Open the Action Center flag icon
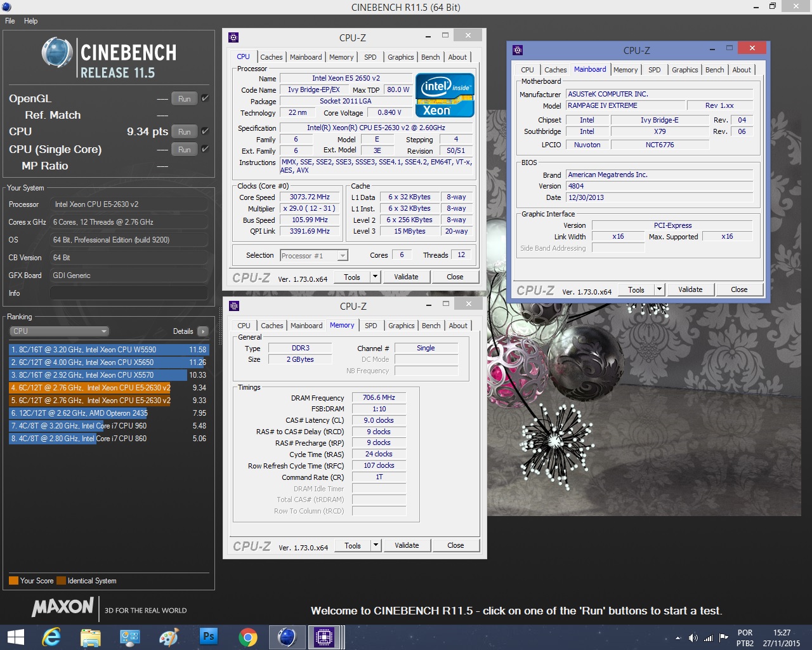 [x=723, y=638]
